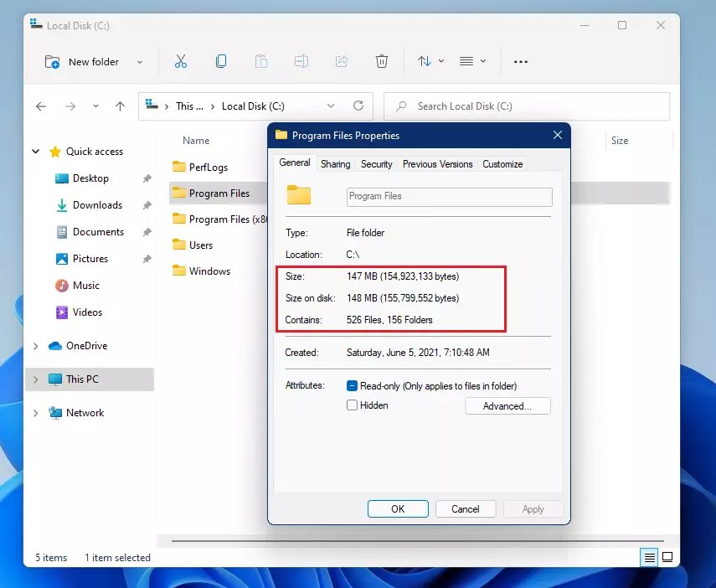Click the Advanced button in properties

pos(507,405)
